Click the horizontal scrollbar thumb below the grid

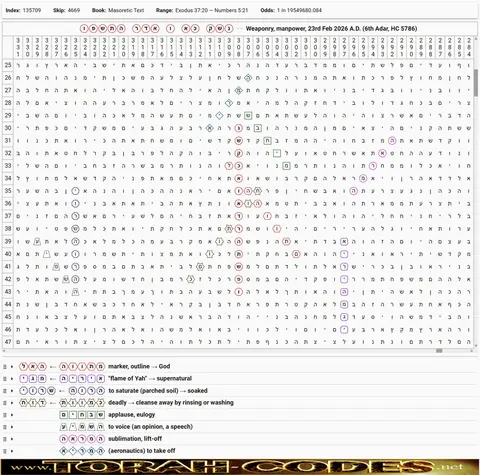pos(439,351)
